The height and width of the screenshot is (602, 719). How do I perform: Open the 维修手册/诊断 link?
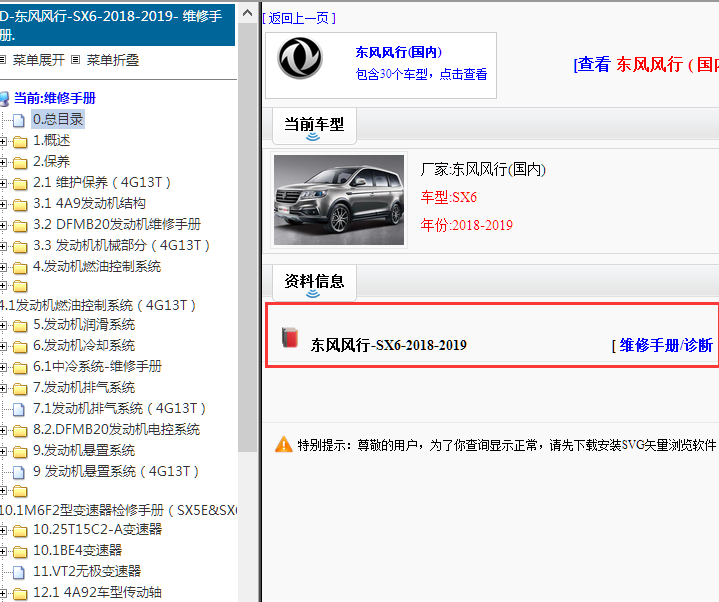(665, 345)
